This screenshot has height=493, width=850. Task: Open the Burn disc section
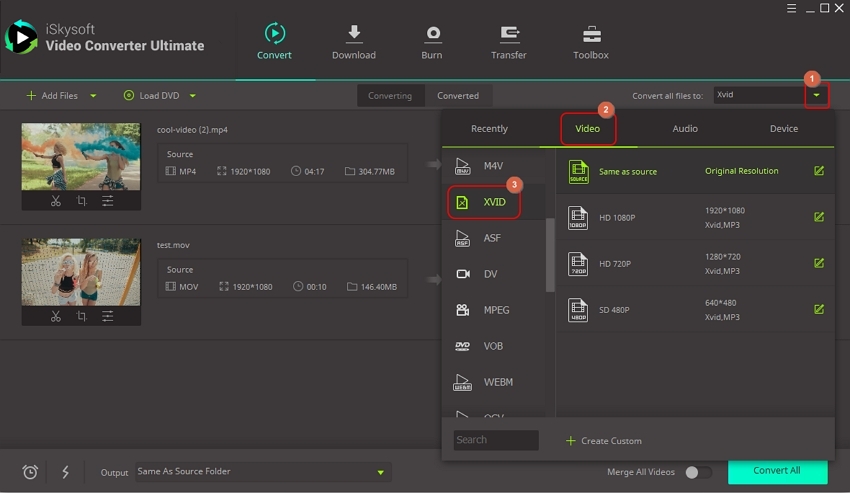(x=432, y=35)
